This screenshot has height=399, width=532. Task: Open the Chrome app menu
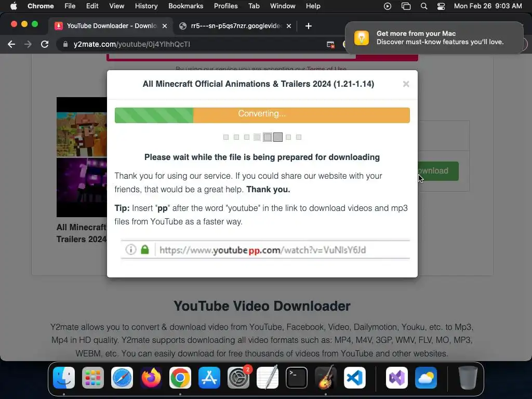(41, 6)
